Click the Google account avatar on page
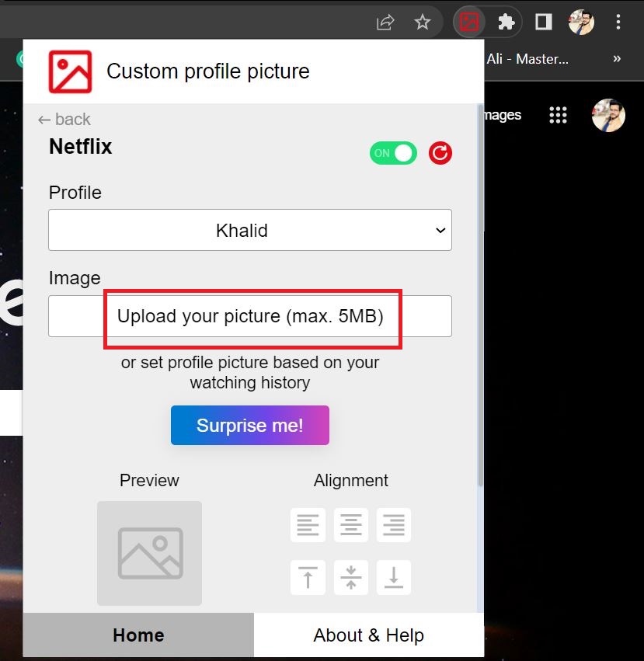 point(608,115)
